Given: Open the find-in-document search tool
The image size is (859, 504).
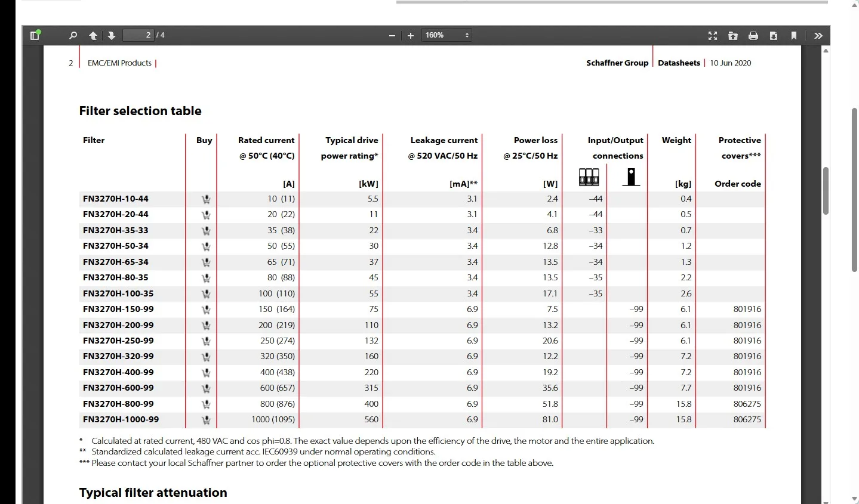Looking at the screenshot, I should (x=73, y=35).
